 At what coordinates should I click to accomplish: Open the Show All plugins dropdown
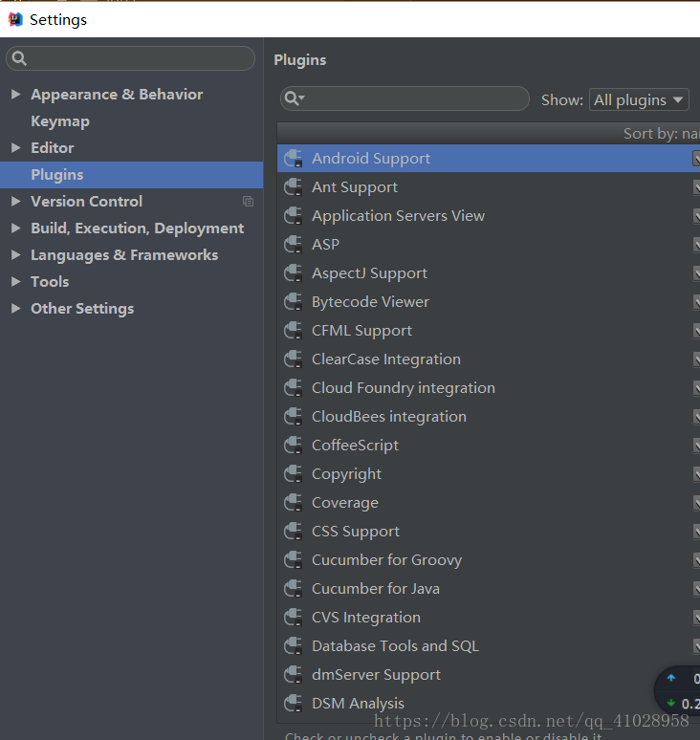(x=639, y=100)
